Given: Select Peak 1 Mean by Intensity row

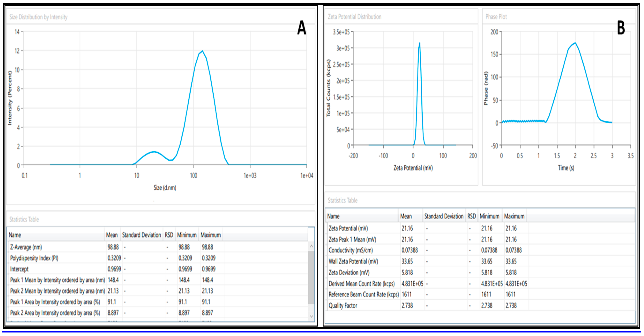Looking at the screenshot, I should [x=57, y=280].
